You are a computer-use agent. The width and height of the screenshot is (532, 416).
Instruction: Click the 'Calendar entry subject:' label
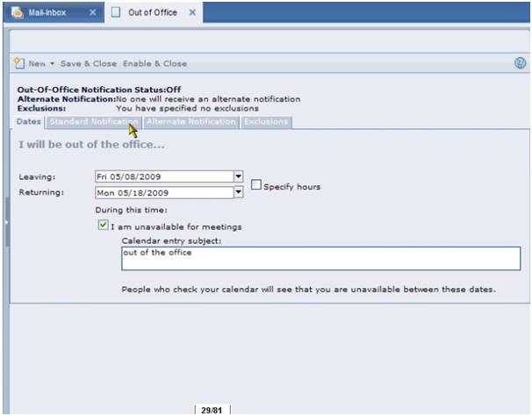pos(171,241)
